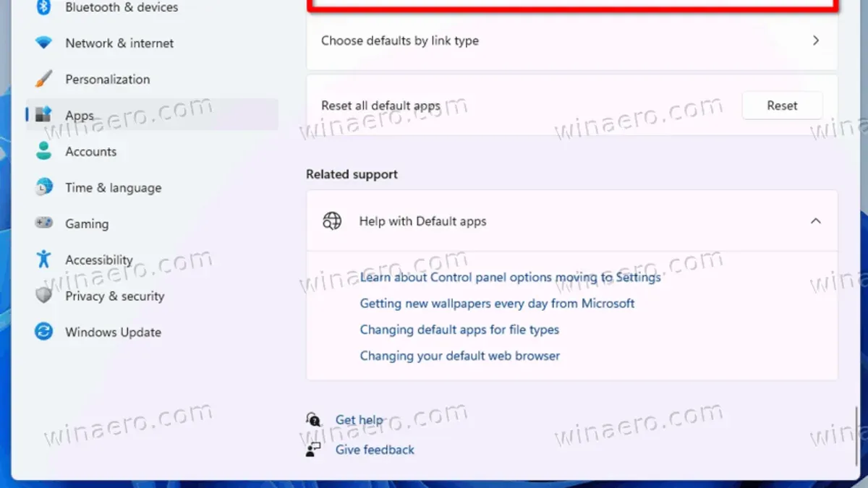The image size is (868, 488).
Task: Click the Help with Default apps header text
Action: coord(422,221)
